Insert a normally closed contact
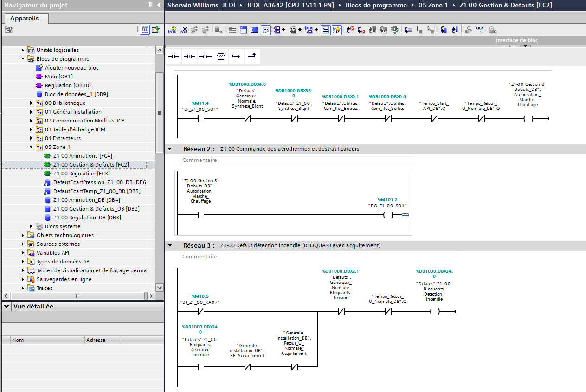 tap(189, 57)
